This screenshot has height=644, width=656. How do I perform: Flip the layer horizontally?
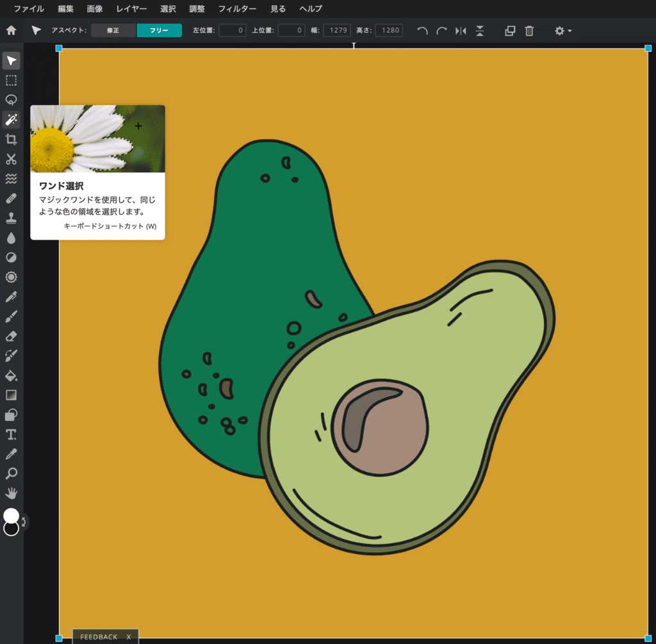[460, 30]
